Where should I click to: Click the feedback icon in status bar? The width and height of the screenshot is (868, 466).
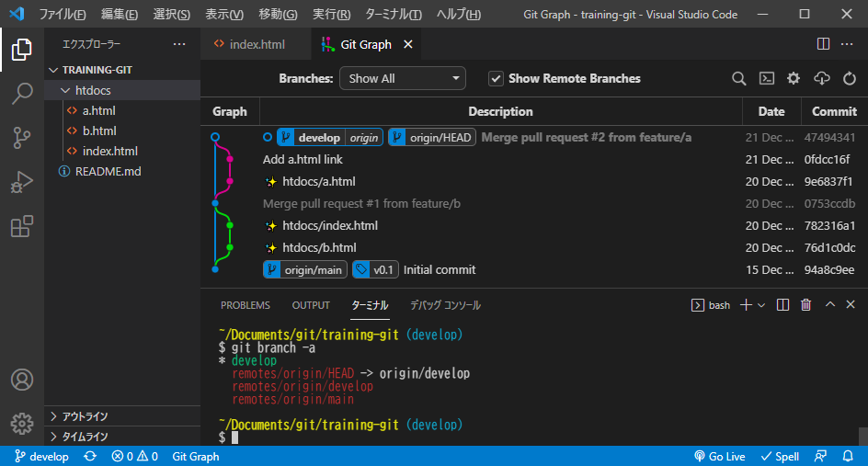(x=820, y=457)
